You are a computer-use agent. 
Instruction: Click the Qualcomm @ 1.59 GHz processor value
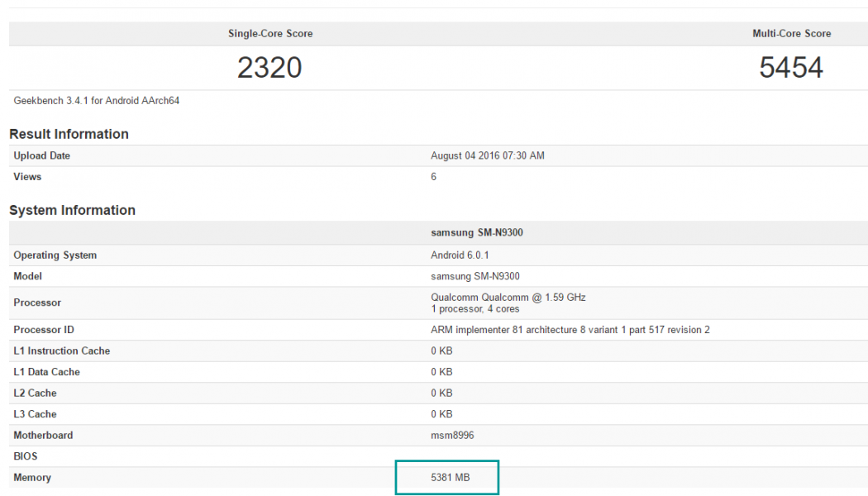point(508,298)
